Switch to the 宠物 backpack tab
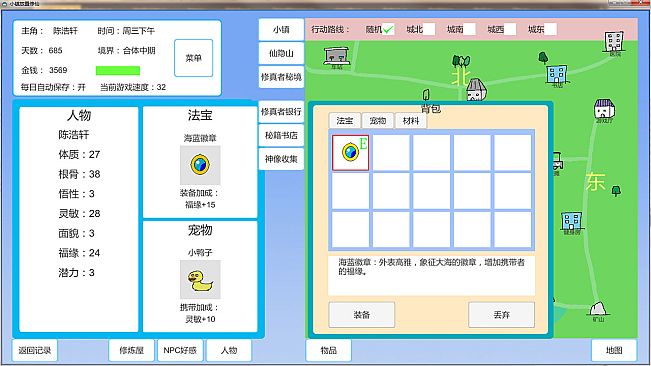This screenshot has height=366, width=651. [378, 121]
